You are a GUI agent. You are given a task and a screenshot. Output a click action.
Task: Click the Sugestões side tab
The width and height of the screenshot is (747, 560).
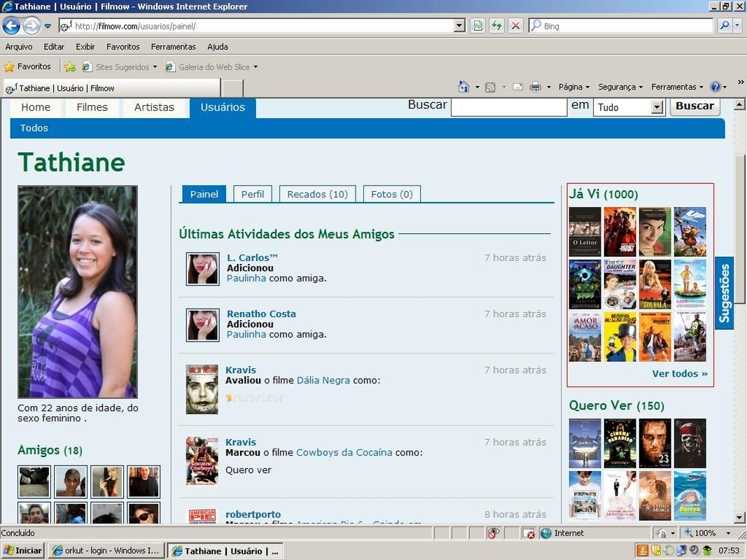click(x=724, y=293)
